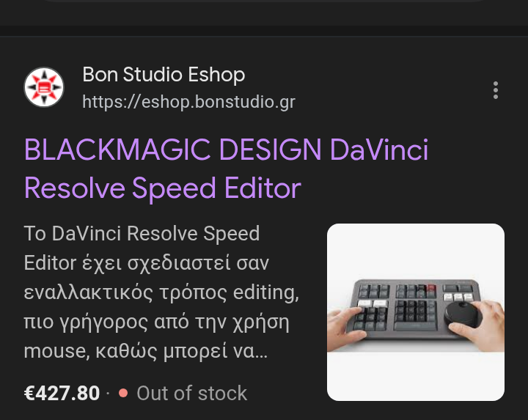
Task: Click the 'Resolve Speed Editor' title line
Action: pos(163,188)
